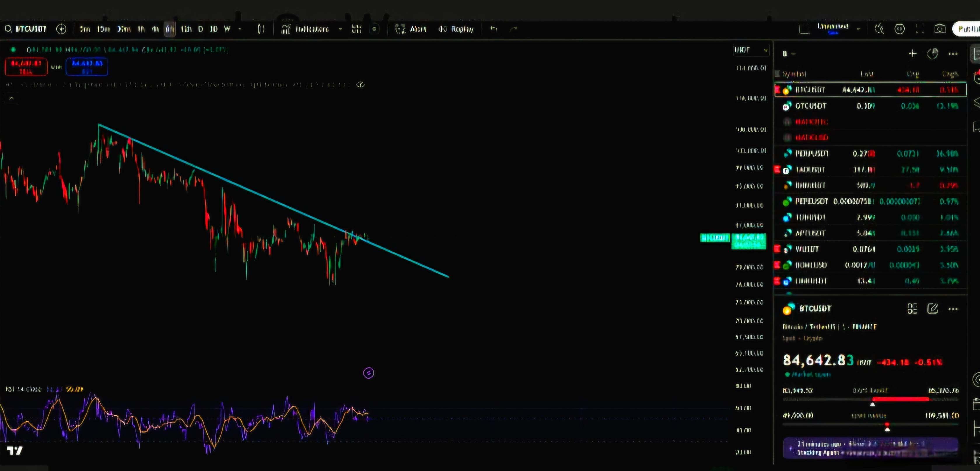Toggle visibility eye of the indicator legend
Image resolution: width=980 pixels, height=471 pixels.
360,85
